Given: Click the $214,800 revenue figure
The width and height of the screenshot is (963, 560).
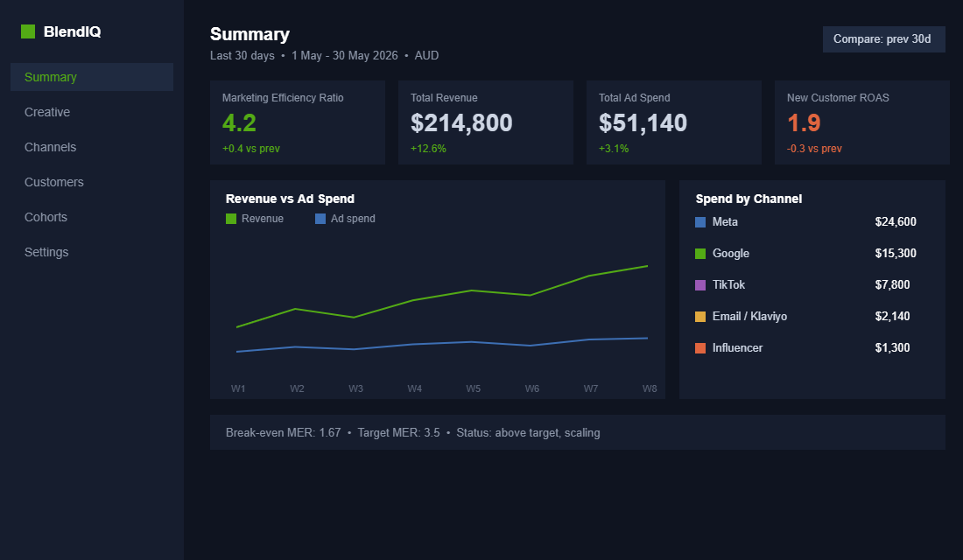Looking at the screenshot, I should click(x=461, y=122).
